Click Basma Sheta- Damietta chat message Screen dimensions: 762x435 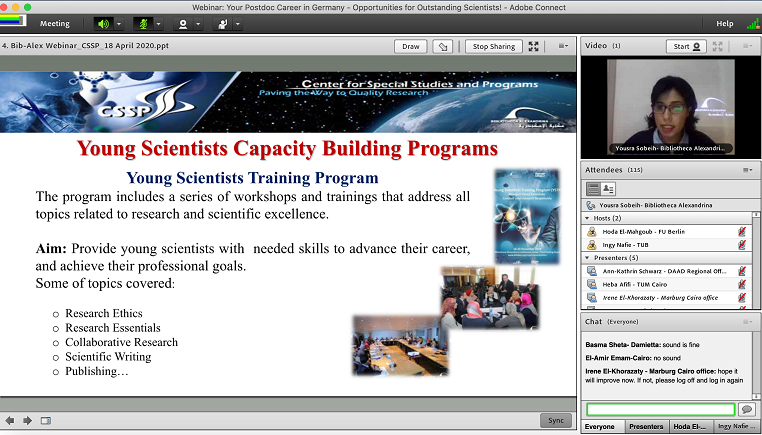[x=642, y=345]
